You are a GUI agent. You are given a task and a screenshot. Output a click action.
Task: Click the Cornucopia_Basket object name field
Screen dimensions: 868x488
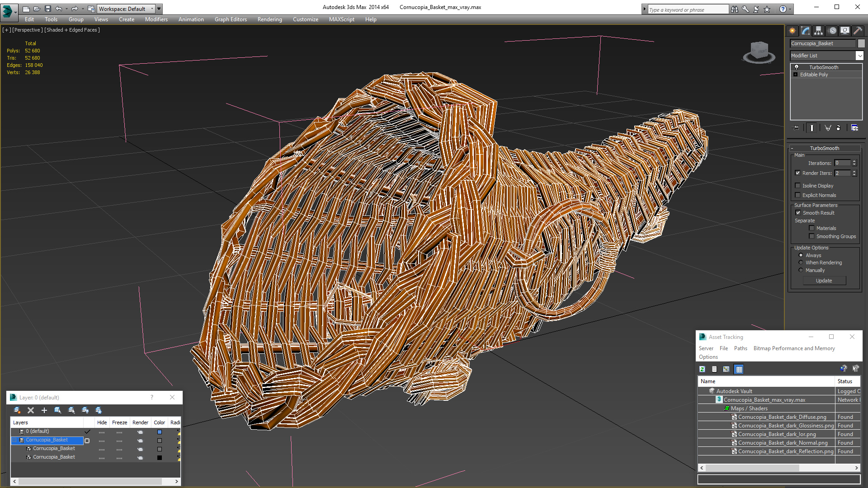[823, 43]
